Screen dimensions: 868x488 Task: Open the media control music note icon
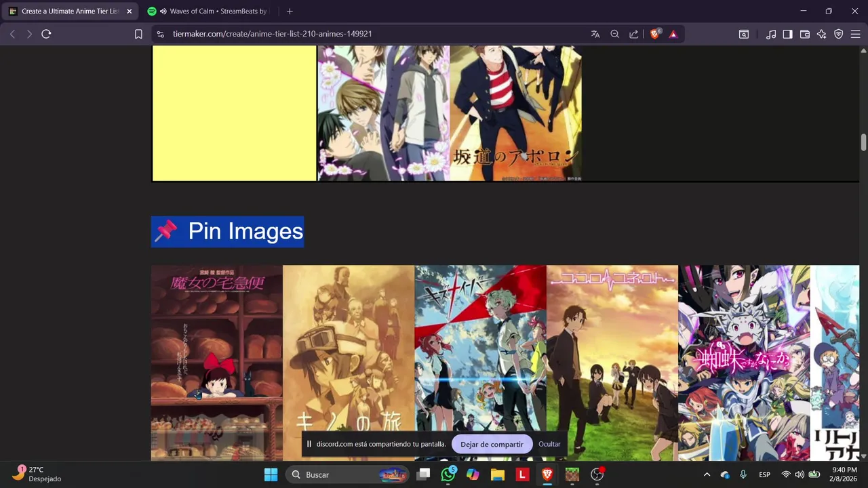click(x=771, y=34)
